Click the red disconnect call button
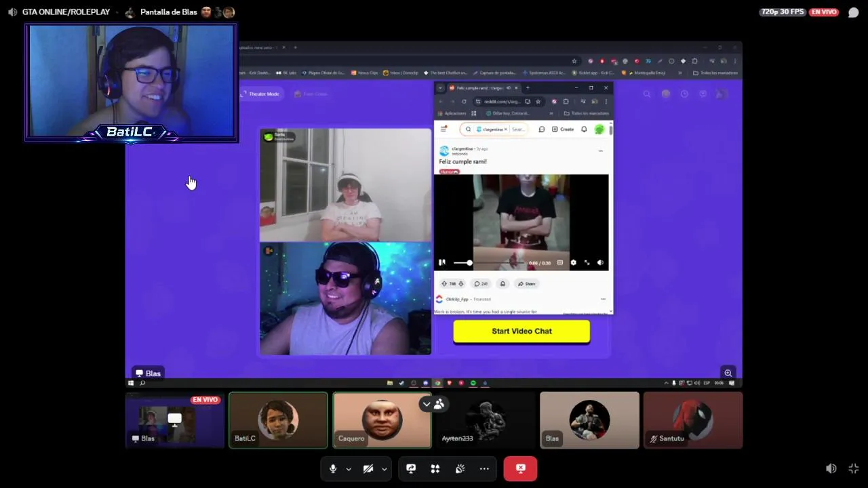Viewport: 868px width, 488px height. [520, 468]
